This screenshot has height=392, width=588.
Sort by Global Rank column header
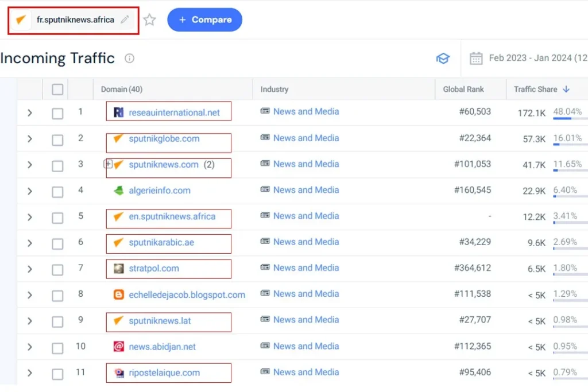click(463, 89)
